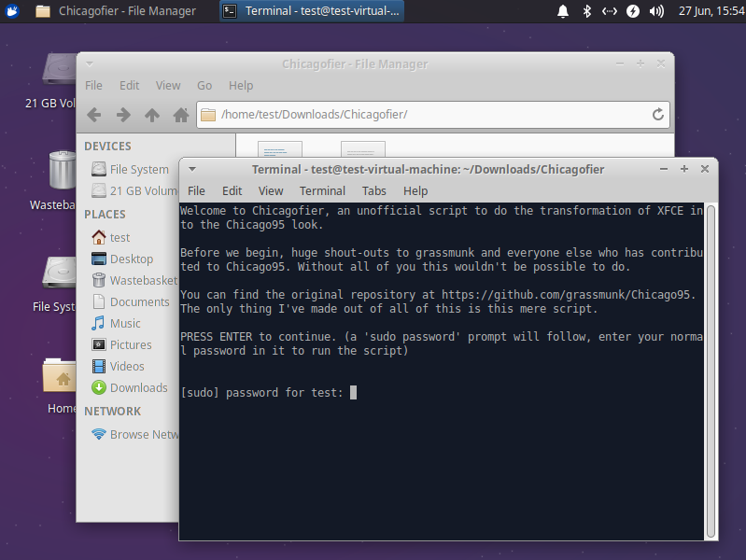Go to home folder via toolbar house icon

tap(181, 115)
